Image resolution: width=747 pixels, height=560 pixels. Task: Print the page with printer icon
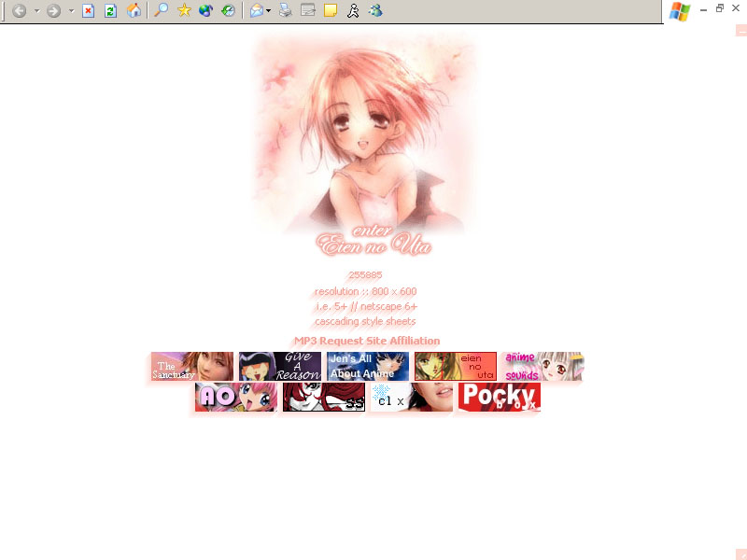286,11
